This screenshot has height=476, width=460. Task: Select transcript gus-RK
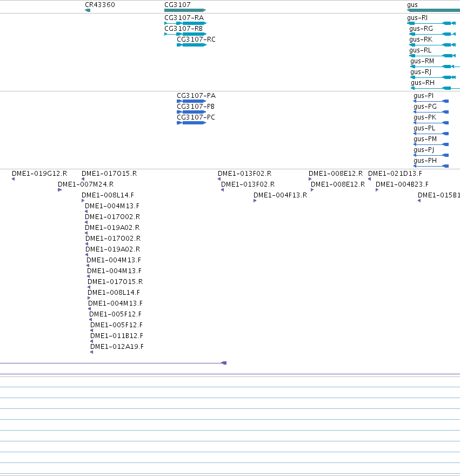(432, 45)
